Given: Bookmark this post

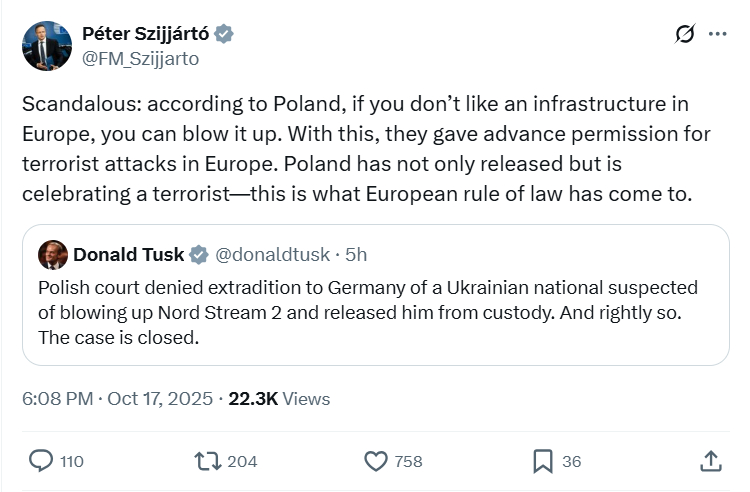Looking at the screenshot, I should (543, 461).
